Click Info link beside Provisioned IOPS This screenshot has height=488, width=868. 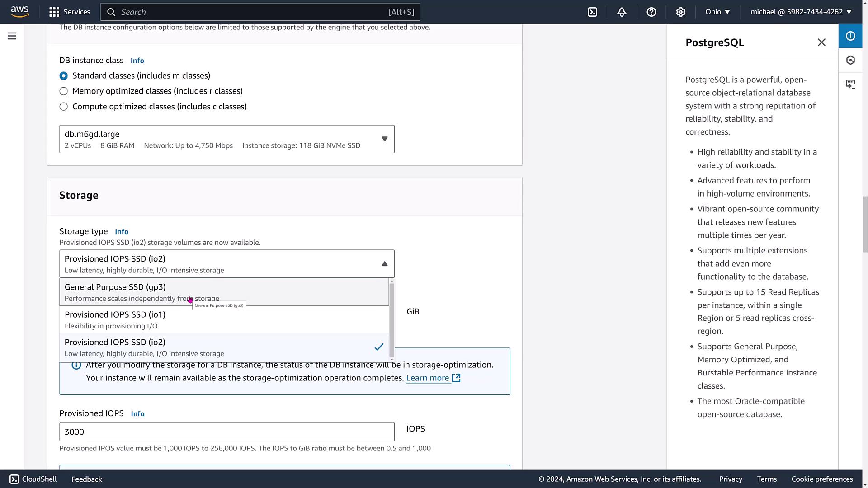pyautogui.click(x=137, y=414)
